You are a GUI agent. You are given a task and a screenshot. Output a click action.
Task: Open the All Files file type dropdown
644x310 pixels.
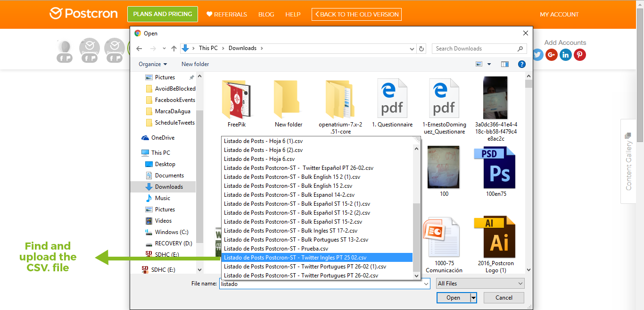[479, 283]
